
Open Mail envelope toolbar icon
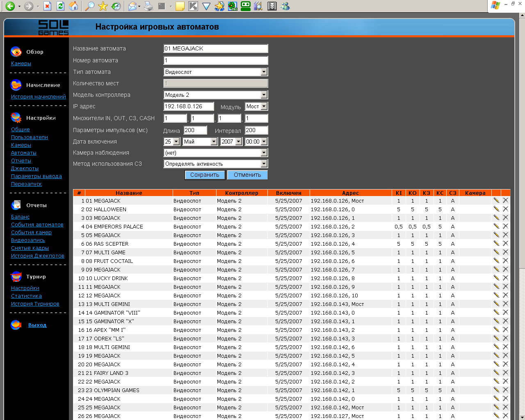[x=132, y=6]
